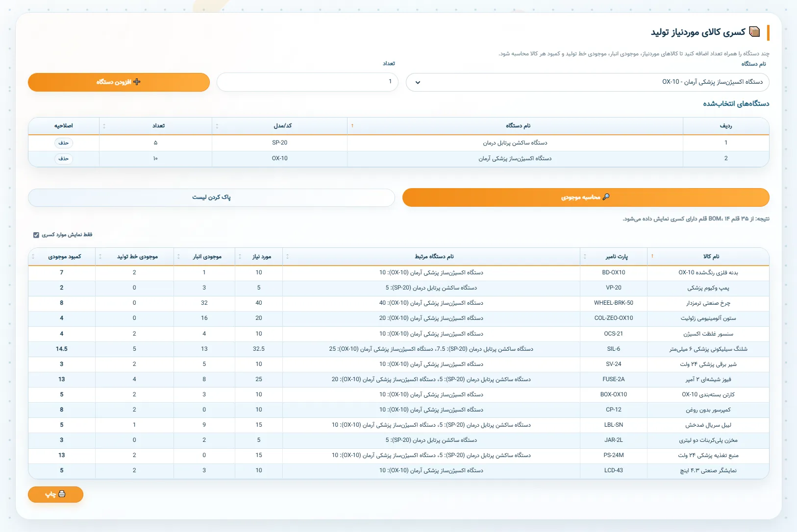797x532 pixels.
Task: Click part number LBL-SN
Action: click(614, 425)
